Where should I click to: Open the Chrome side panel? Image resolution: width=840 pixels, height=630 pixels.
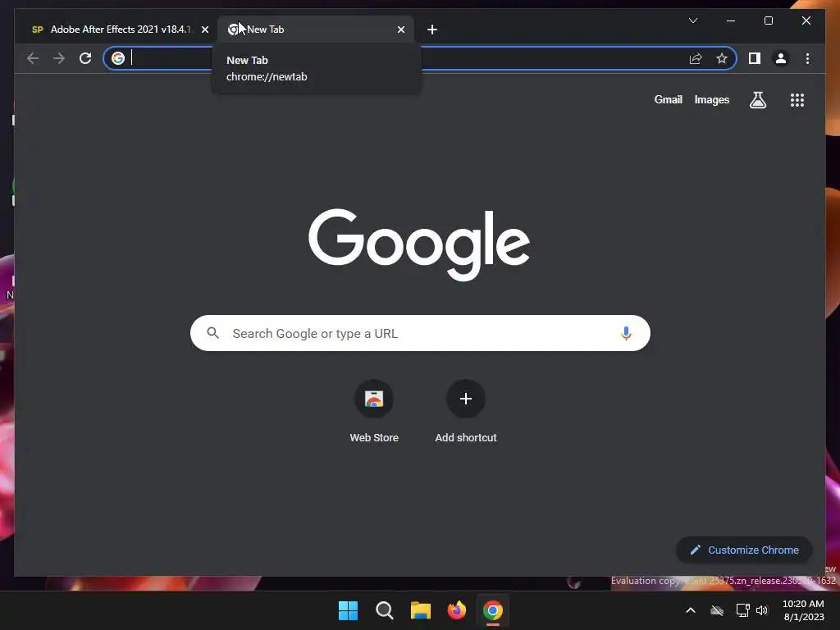755,58
